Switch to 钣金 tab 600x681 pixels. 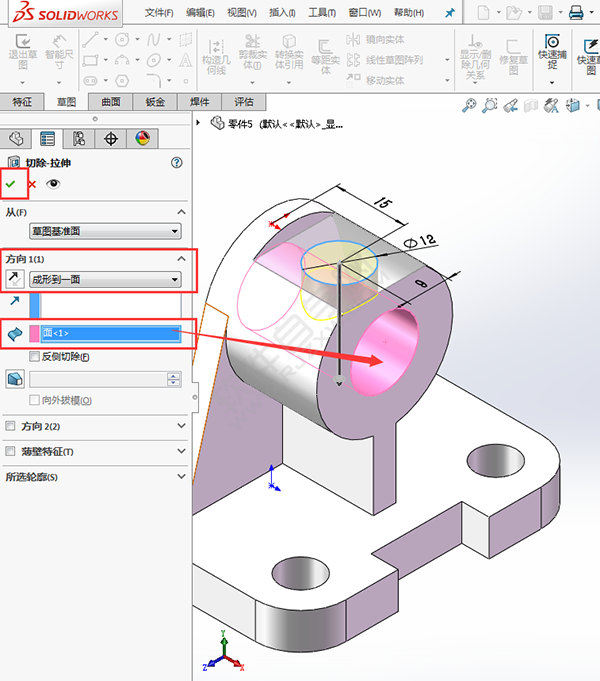[155, 102]
